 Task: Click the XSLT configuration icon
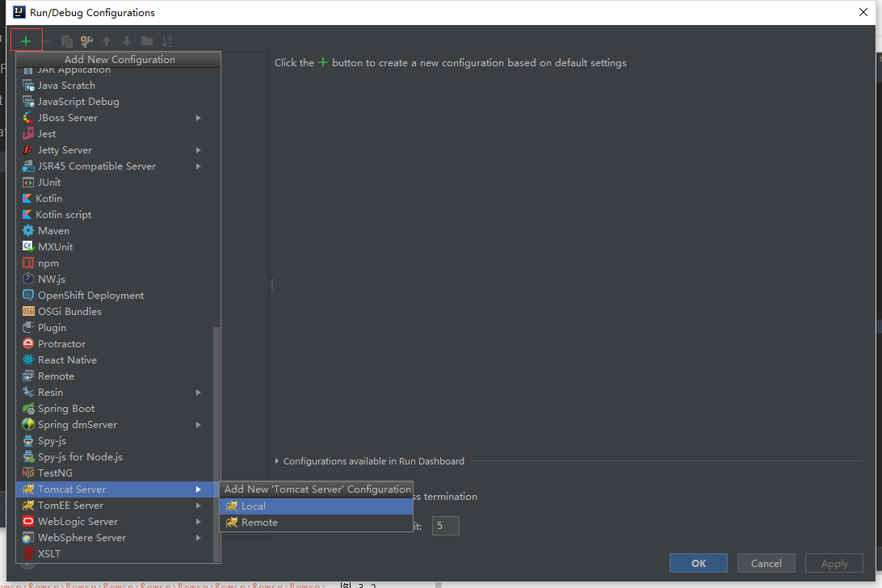point(28,554)
